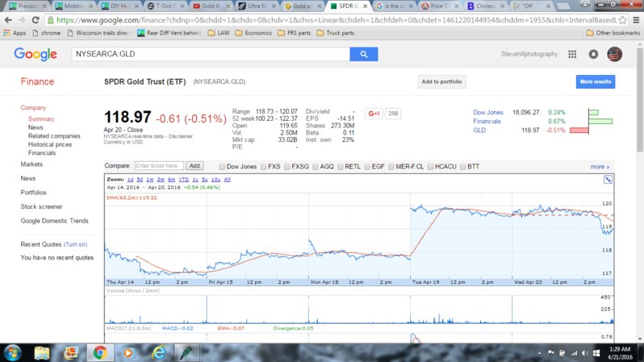The image size is (644, 362).
Task: Switch to the Price C browser tab
Action: (440, 6)
